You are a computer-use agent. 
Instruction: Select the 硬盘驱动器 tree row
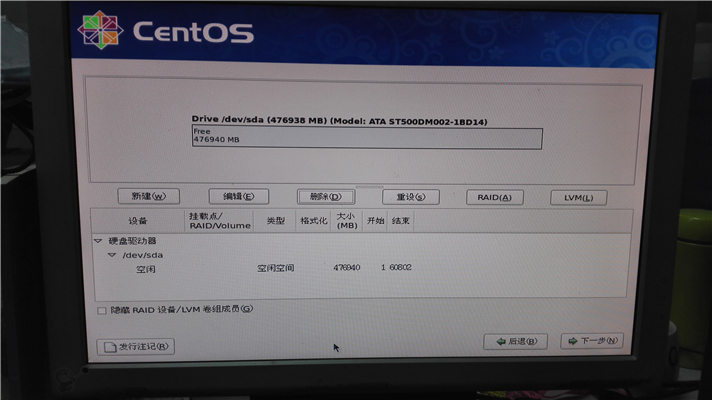click(361, 241)
